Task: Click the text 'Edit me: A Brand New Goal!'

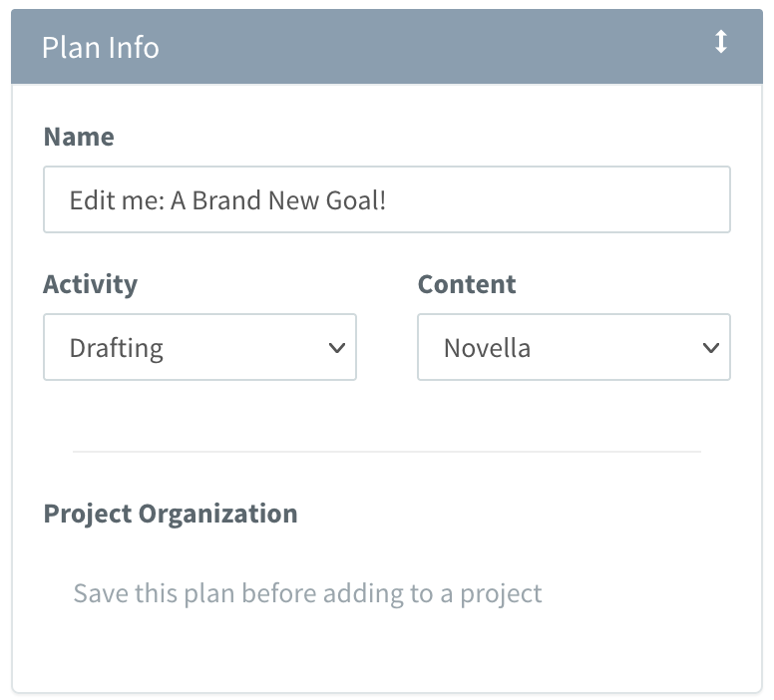Action: point(227,200)
